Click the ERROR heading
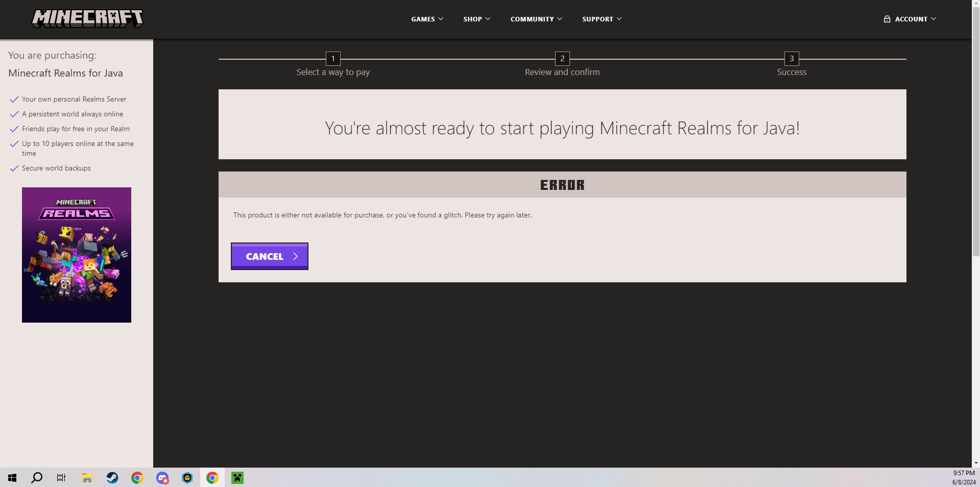980x487 pixels. click(562, 185)
